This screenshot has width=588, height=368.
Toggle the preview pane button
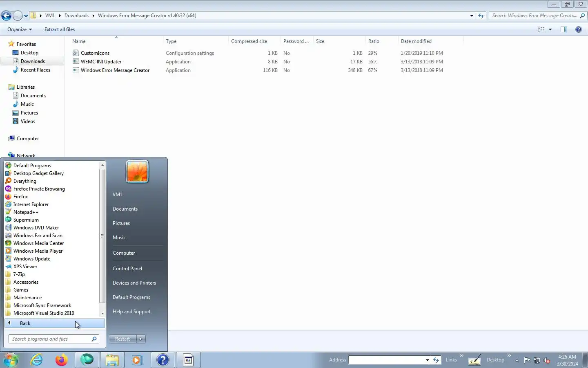(564, 29)
